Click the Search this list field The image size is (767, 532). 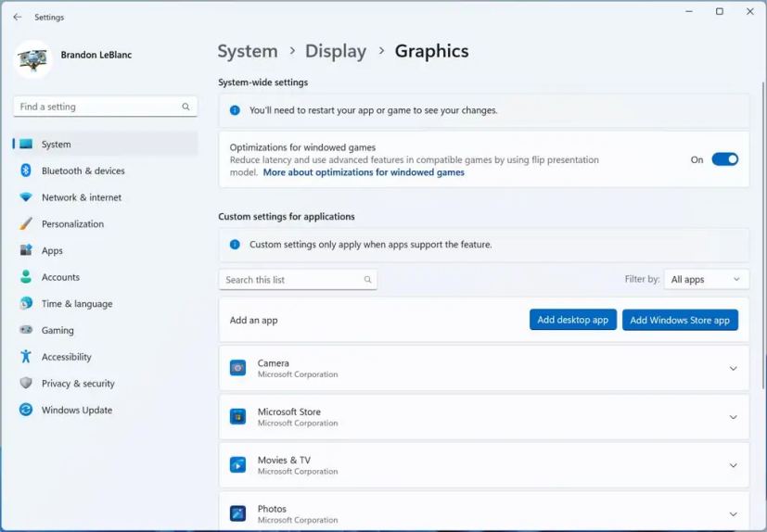[290, 280]
